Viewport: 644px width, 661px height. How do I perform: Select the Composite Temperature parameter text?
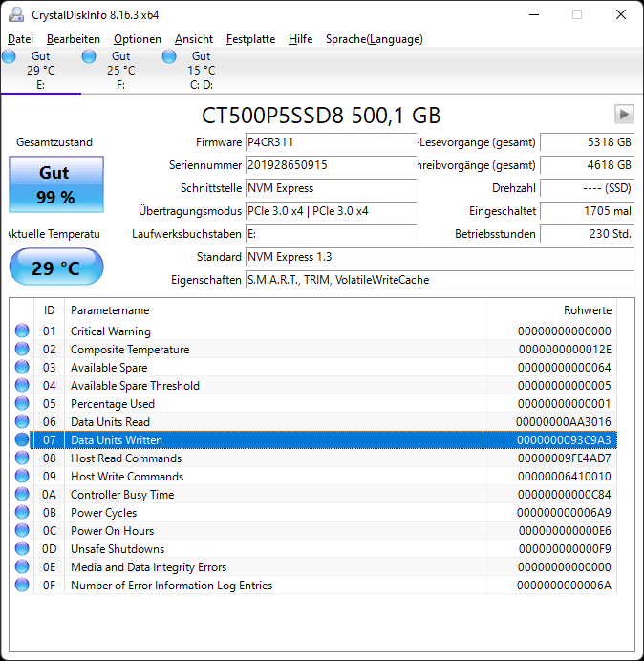[130, 350]
